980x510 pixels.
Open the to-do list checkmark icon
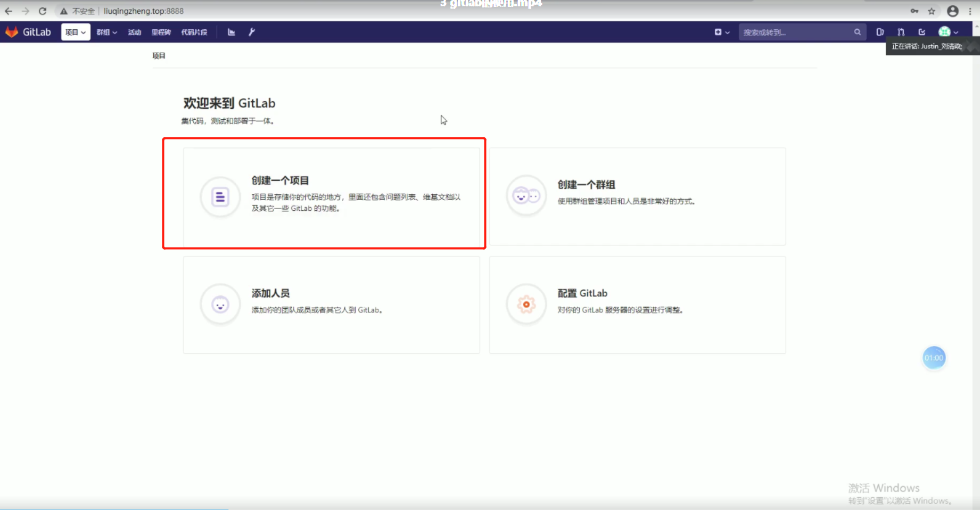[x=922, y=32]
